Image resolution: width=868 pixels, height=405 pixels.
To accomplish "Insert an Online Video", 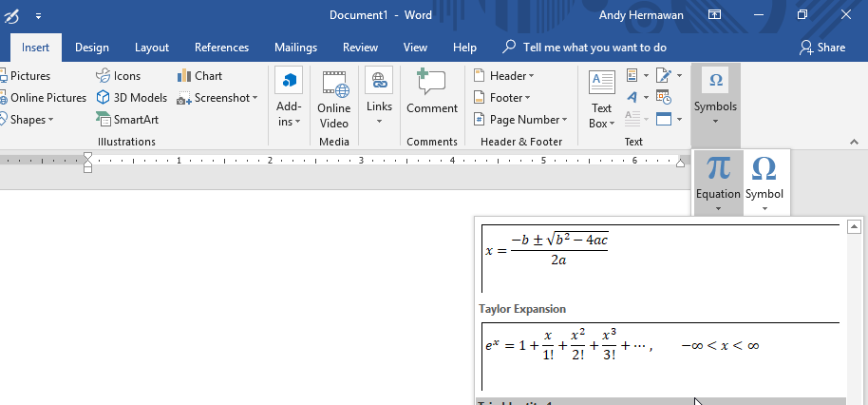I will click(x=333, y=99).
